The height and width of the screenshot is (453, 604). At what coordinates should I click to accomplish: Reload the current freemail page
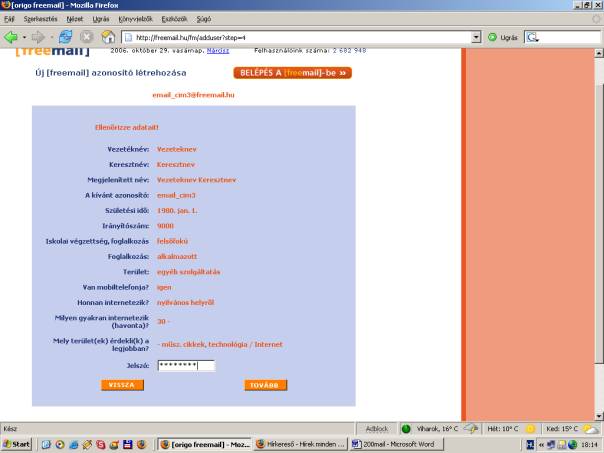pyautogui.click(x=63, y=37)
